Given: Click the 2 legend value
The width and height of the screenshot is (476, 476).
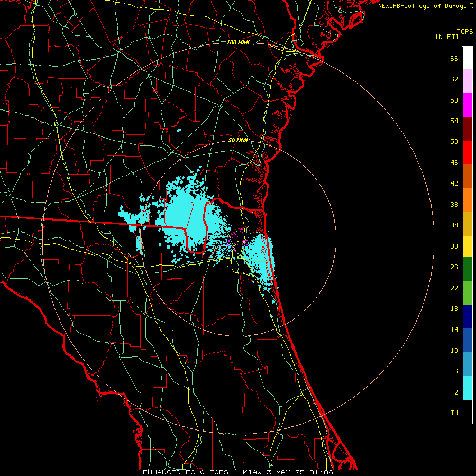Looking at the screenshot, I should tap(456, 392).
